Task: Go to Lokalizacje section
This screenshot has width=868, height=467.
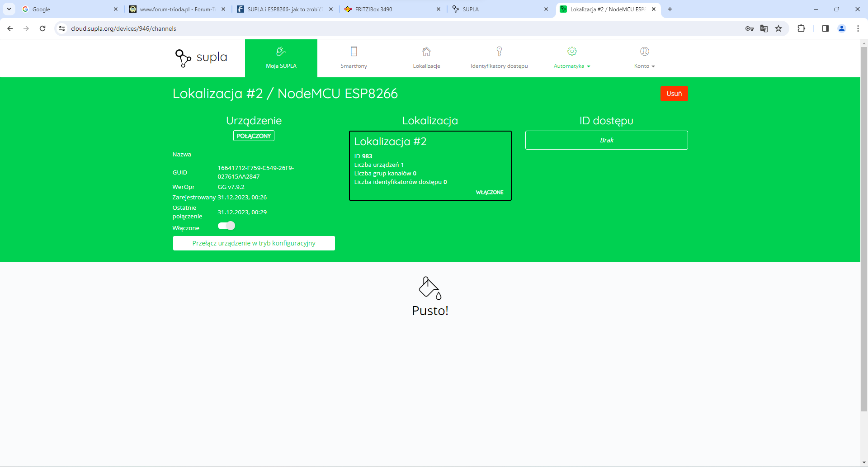Action: tap(426, 58)
